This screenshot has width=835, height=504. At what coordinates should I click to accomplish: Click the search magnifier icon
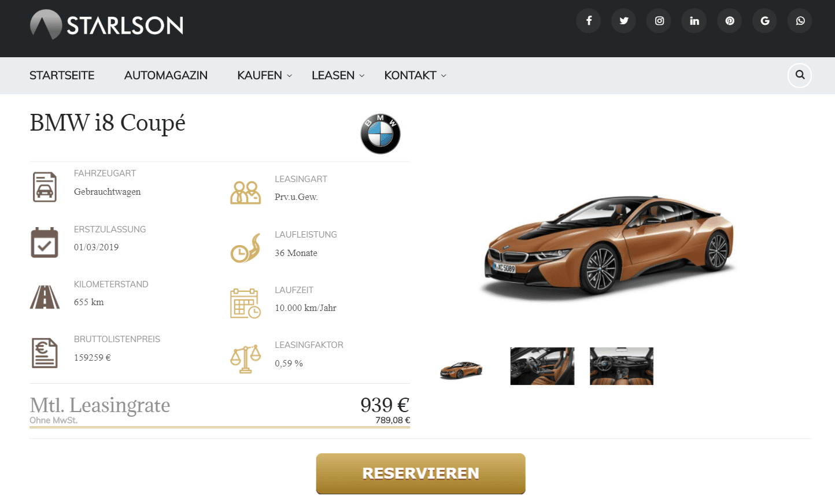(x=800, y=75)
